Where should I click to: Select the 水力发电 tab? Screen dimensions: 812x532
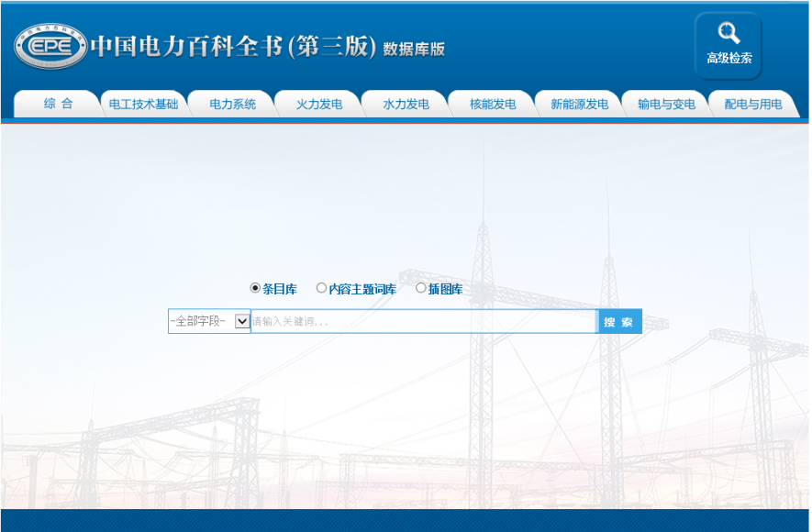(x=406, y=104)
